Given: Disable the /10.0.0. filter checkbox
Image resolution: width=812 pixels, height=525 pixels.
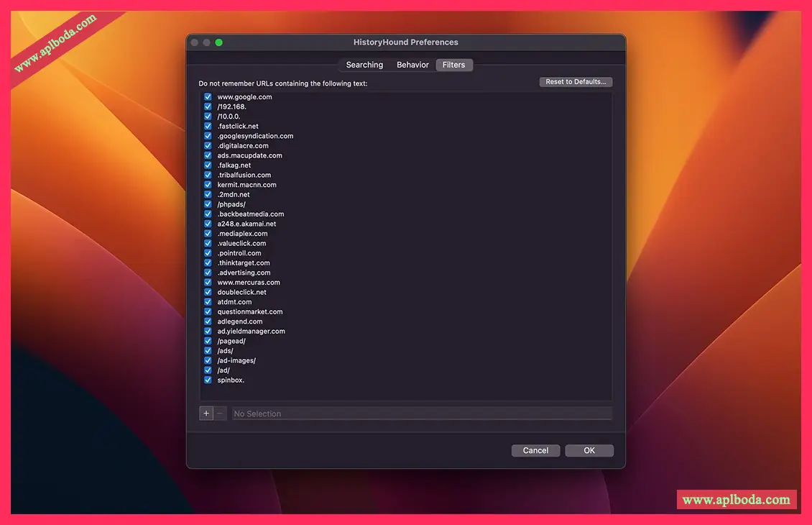Looking at the screenshot, I should coord(208,117).
